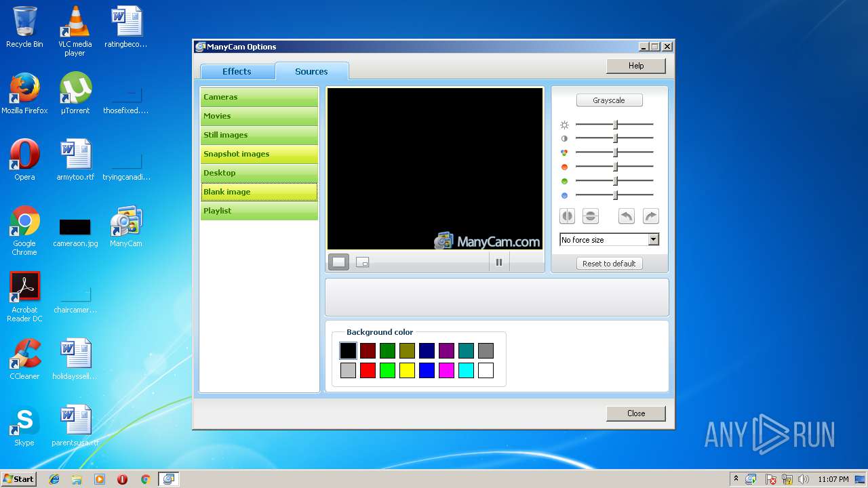Viewport: 868px width, 488px height.
Task: Click the contrast slider handle
Action: tap(616, 138)
